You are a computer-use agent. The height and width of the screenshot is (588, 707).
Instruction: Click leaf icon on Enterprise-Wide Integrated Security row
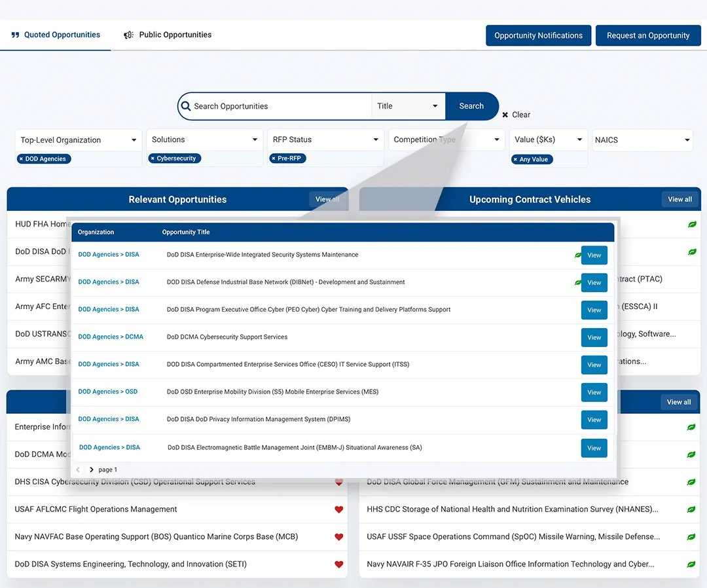(x=577, y=255)
